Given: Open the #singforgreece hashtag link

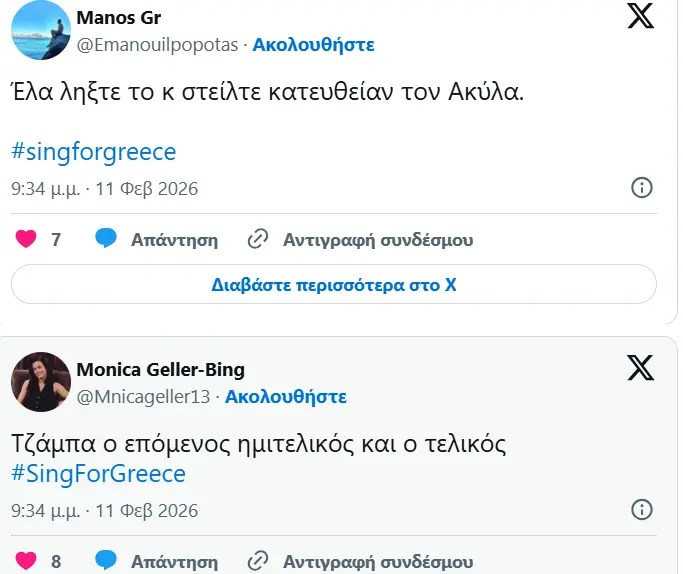Looking at the screenshot, I should tap(93, 152).
